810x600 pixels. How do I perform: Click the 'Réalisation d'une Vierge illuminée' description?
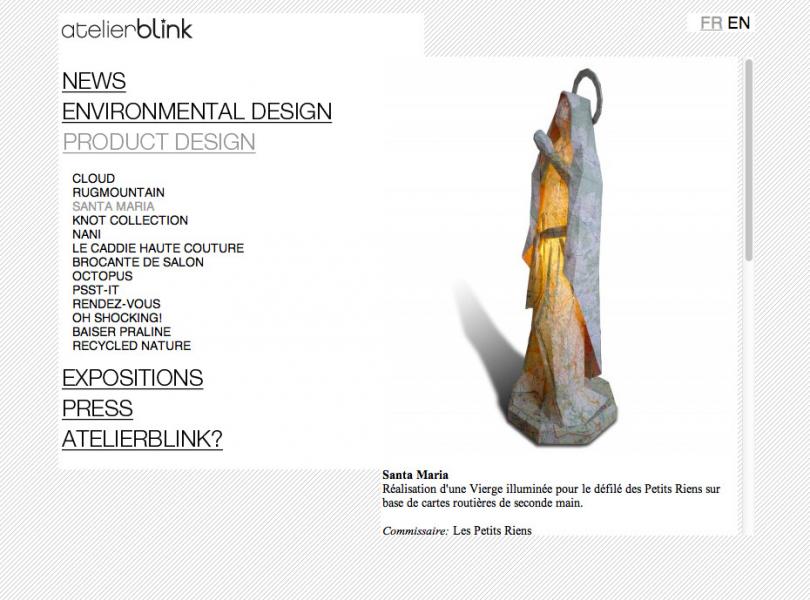551,496
